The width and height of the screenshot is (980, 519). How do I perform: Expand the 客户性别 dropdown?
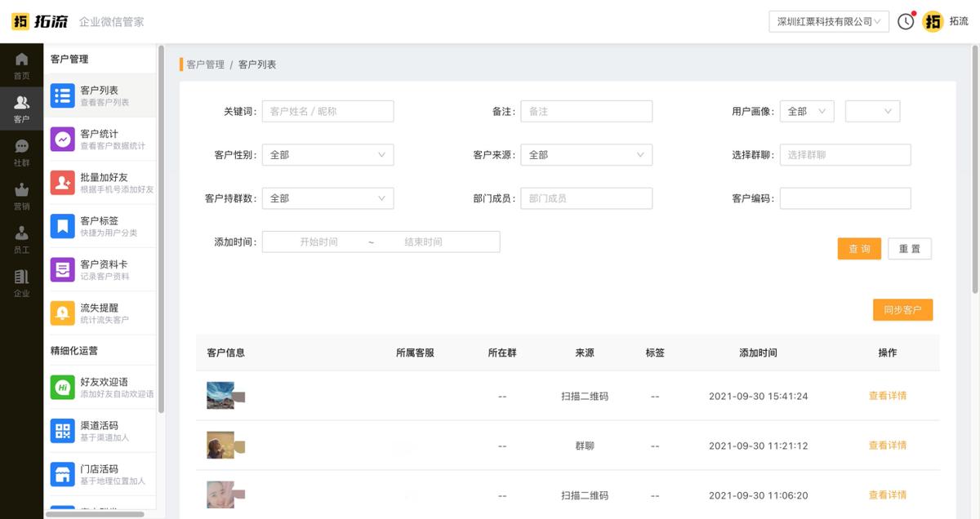(327, 154)
